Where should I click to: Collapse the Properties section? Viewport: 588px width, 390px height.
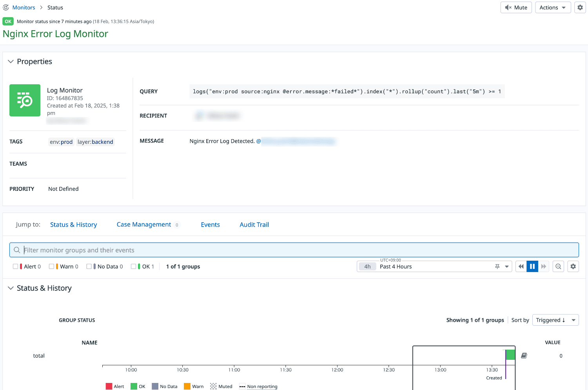coord(11,62)
